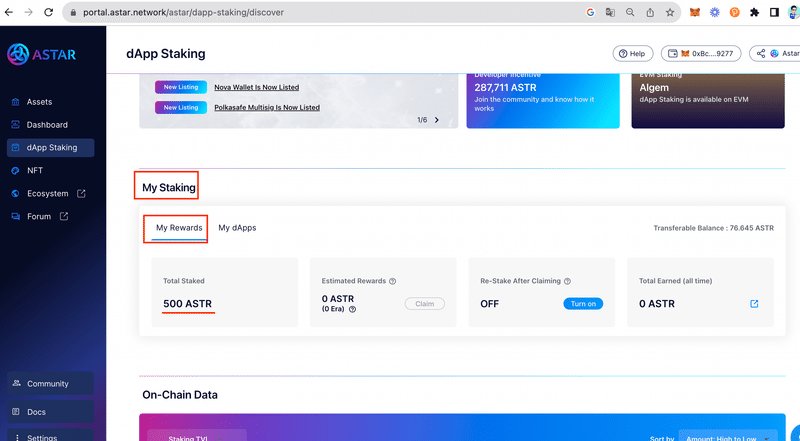The height and width of the screenshot is (441, 800).
Task: Click the Forum external-link arrow icon
Action: (64, 216)
